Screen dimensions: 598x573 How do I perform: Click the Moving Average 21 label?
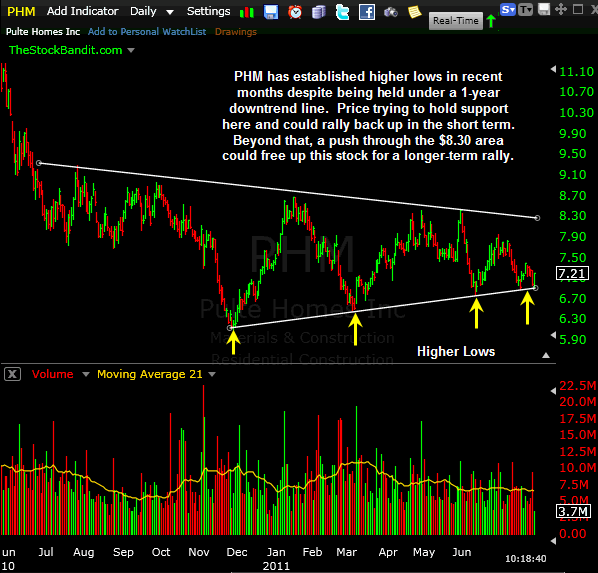coord(150,374)
